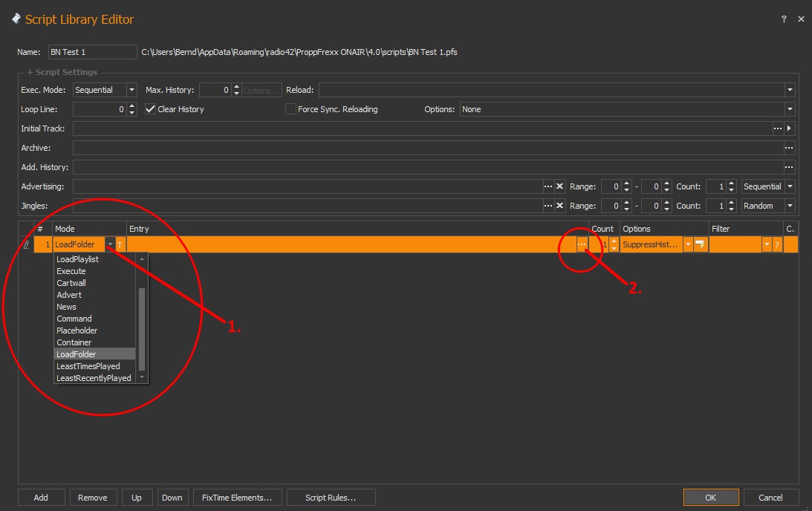Browse for an Initial Track file
Screen dimensions: 812x511
[x=778, y=128]
